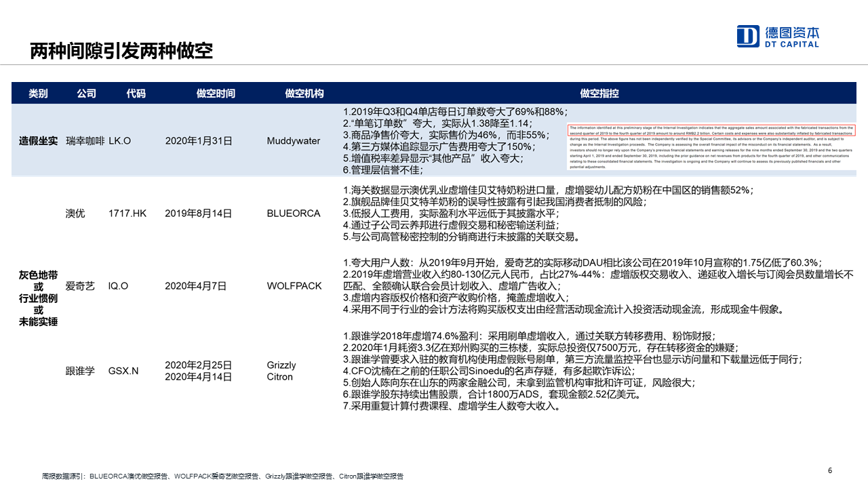Select the WOLFPACK institution cell
This screenshot has height=488, width=868.
[294, 286]
